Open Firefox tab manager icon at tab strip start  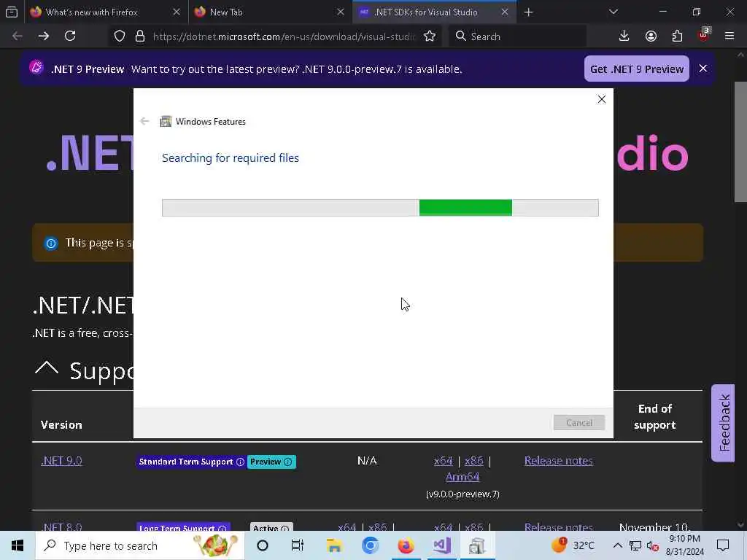pos(12,12)
